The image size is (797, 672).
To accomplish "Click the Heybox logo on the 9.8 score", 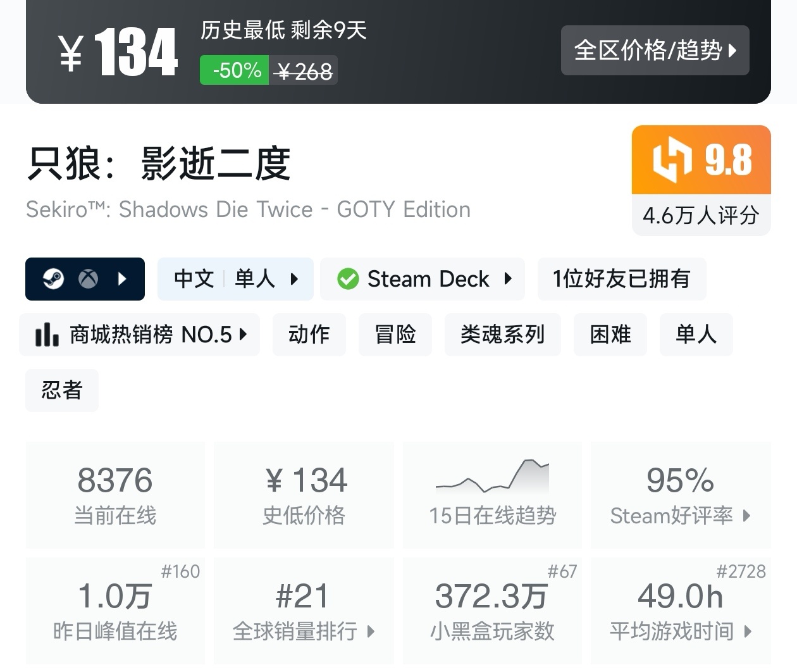I will tap(672, 159).
